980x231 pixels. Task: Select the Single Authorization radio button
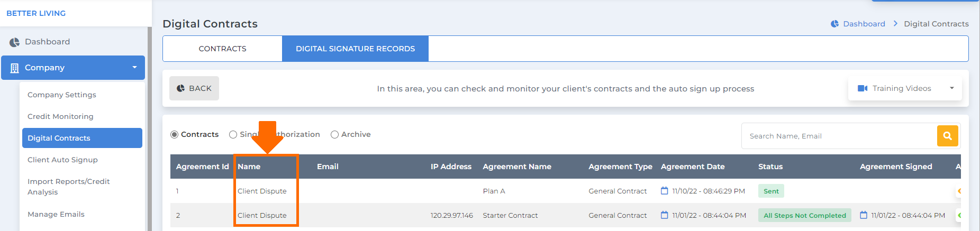coord(233,135)
